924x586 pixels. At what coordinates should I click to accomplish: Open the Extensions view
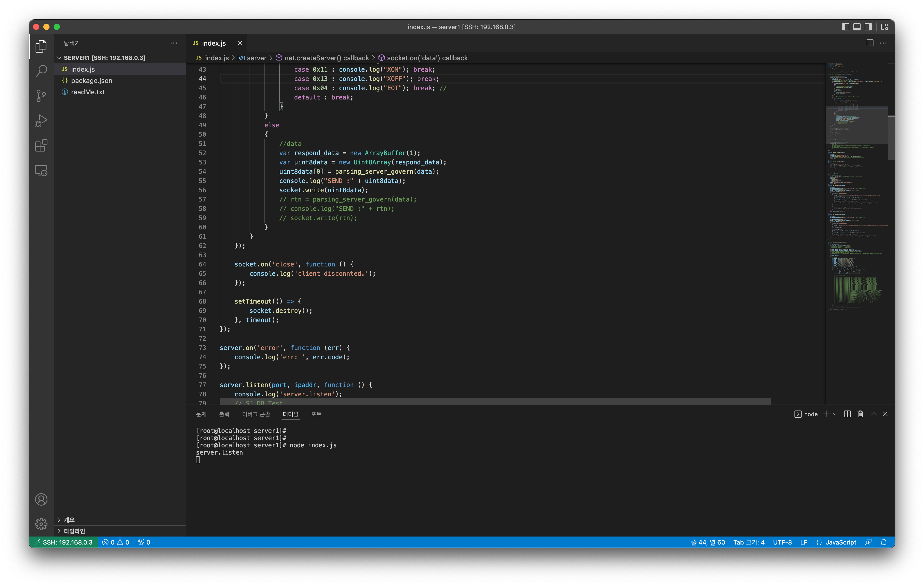pyautogui.click(x=41, y=145)
